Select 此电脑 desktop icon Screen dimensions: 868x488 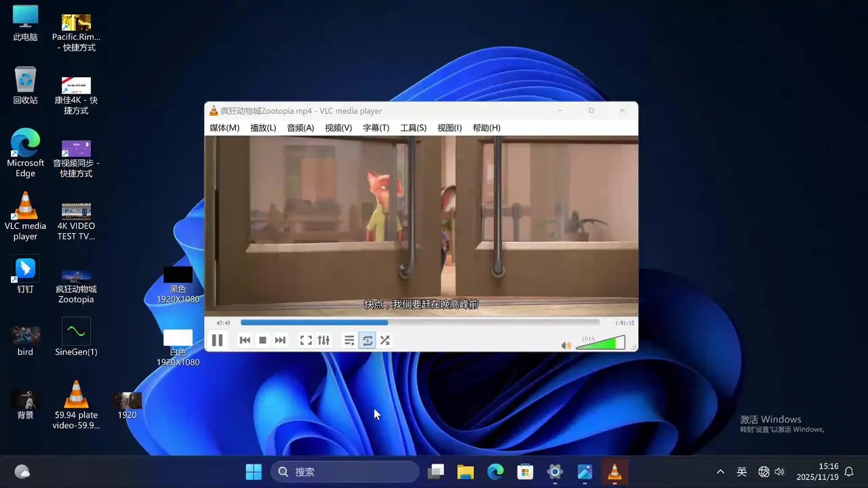tap(25, 23)
